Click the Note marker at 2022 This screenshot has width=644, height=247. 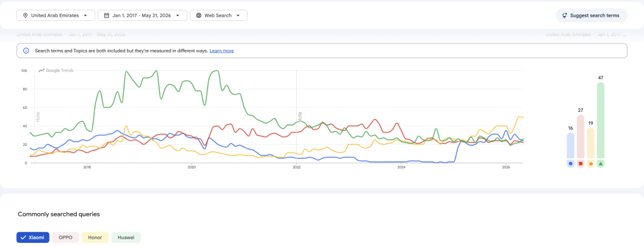coord(300,116)
